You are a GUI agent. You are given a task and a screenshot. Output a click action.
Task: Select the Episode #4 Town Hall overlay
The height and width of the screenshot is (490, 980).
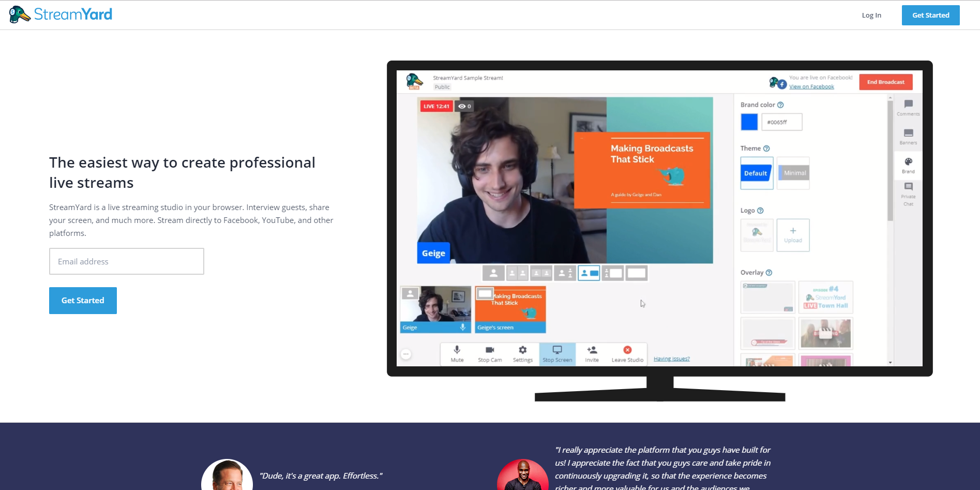825,297
